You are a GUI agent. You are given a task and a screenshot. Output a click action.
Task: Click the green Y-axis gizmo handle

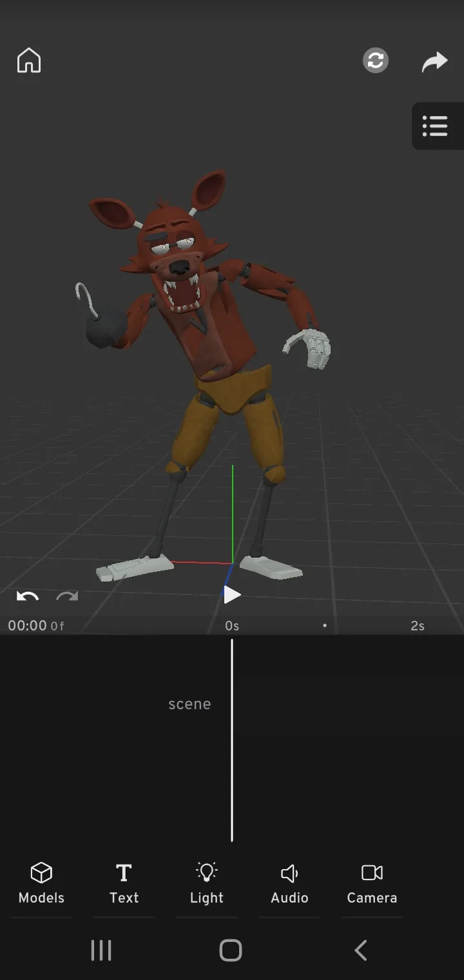[x=233, y=513]
